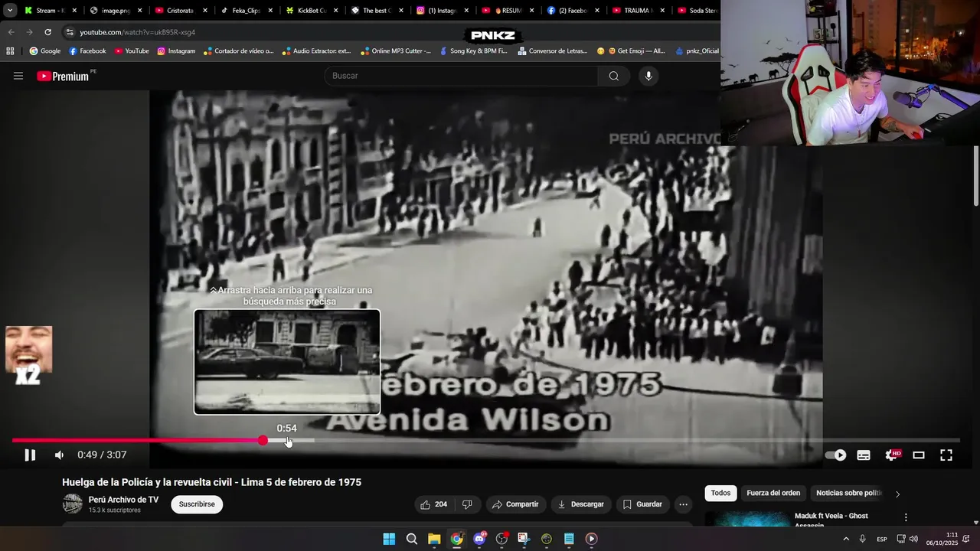Screen dimensions: 980x551
Task: Open the Get Emoji bookmark
Action: pos(631,51)
